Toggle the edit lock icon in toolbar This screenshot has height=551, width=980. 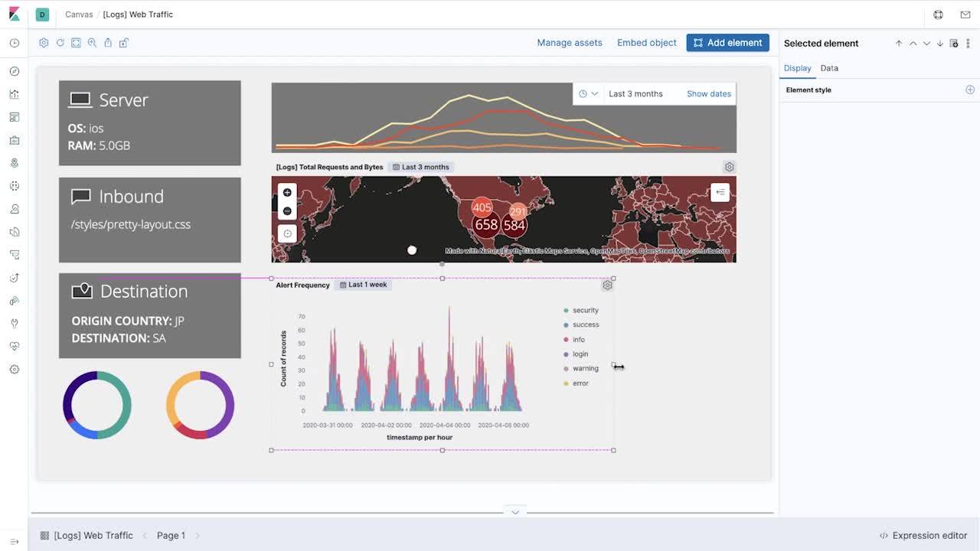click(x=123, y=43)
